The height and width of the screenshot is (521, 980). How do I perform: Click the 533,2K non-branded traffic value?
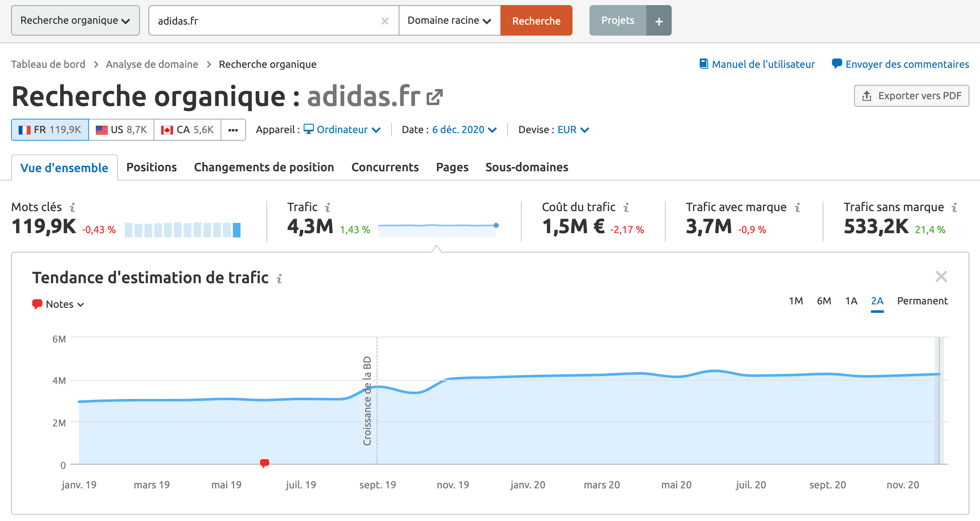[x=876, y=226]
